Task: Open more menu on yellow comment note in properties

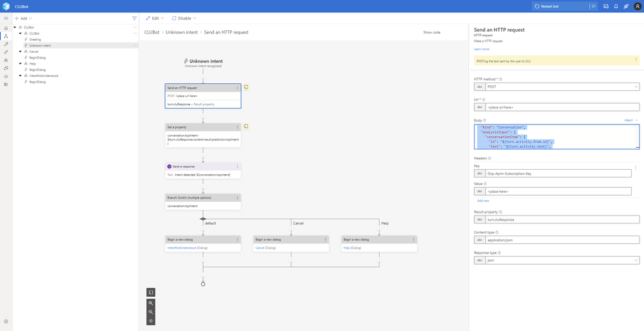Action: point(636,59)
